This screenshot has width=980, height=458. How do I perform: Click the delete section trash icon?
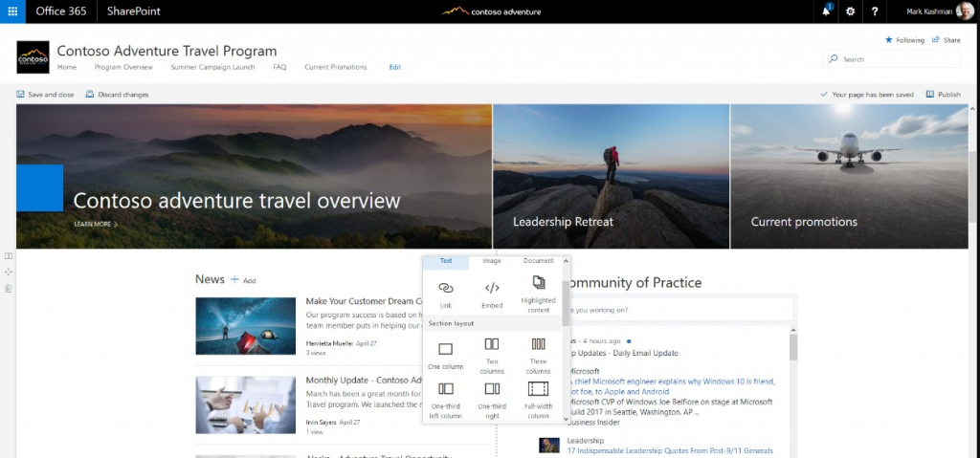8,289
